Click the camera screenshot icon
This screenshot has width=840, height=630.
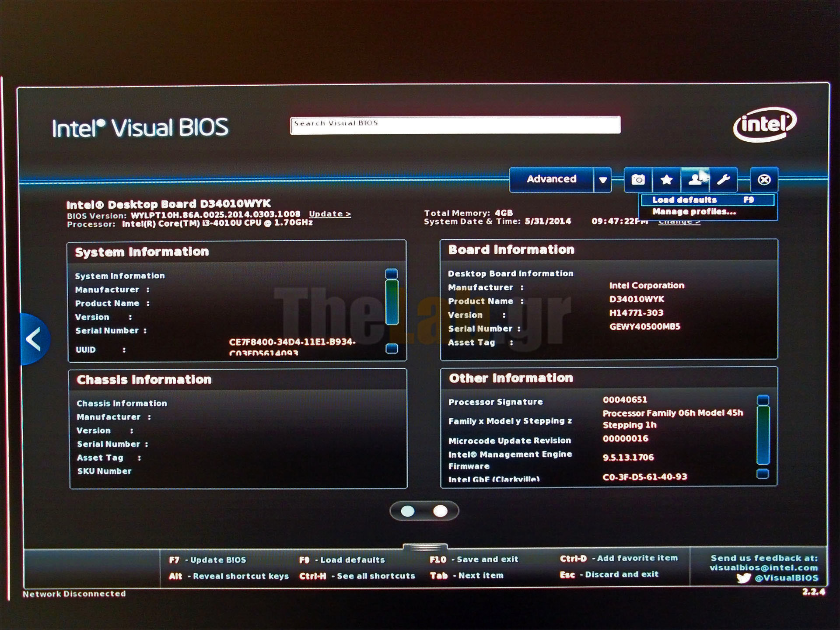(638, 180)
